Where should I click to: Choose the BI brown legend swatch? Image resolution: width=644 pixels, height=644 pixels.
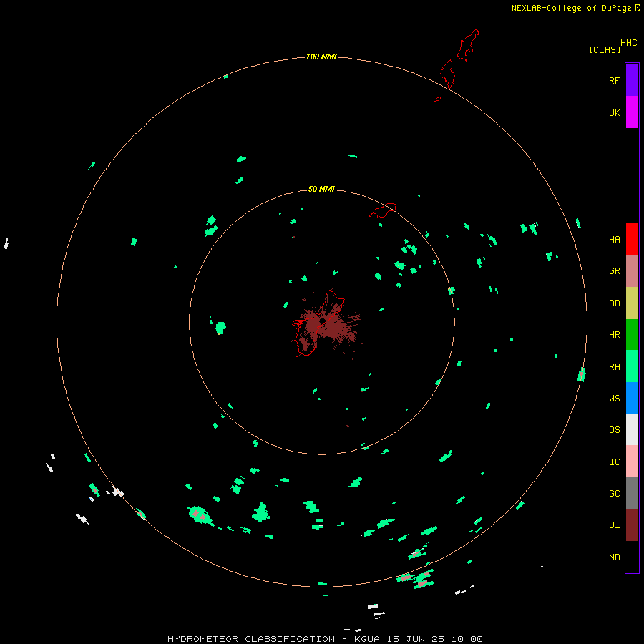(x=632, y=525)
